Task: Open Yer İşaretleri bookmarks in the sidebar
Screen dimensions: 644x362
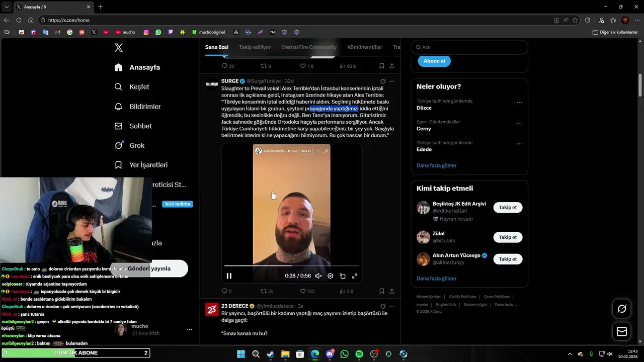Action: pyautogui.click(x=141, y=165)
